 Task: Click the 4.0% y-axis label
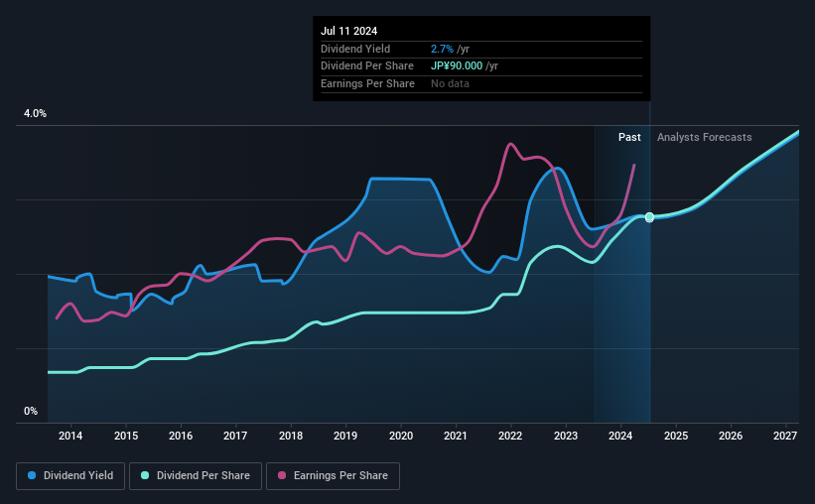35,114
